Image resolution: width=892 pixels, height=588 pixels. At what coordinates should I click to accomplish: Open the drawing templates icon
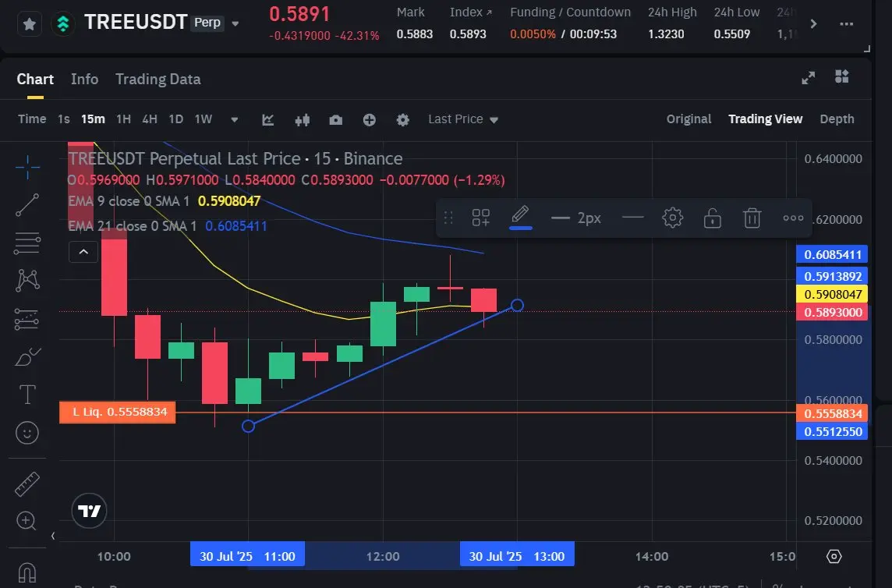coord(481,218)
